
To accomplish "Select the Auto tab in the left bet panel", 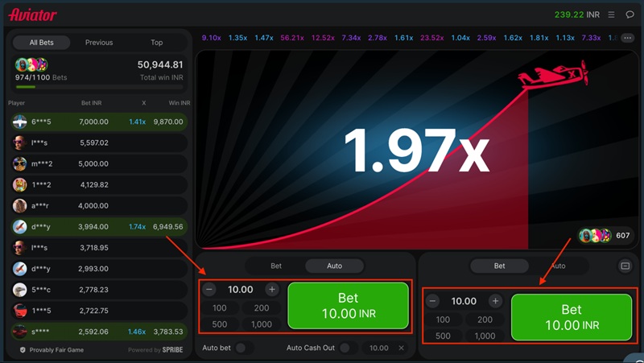I will click(334, 266).
